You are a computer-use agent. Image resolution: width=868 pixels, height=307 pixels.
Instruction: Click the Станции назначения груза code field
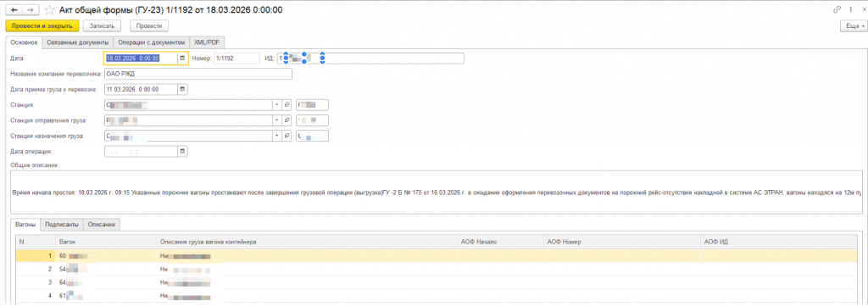[x=312, y=136]
